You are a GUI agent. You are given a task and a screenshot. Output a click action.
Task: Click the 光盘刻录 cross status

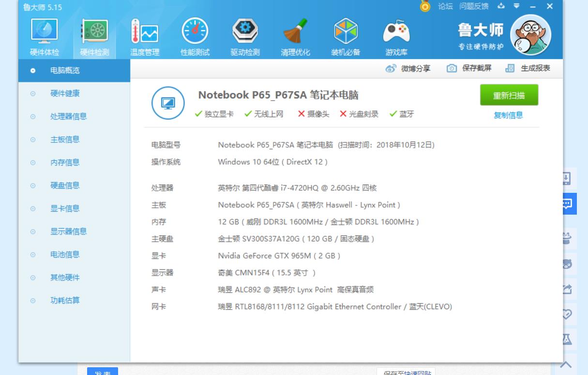click(359, 114)
